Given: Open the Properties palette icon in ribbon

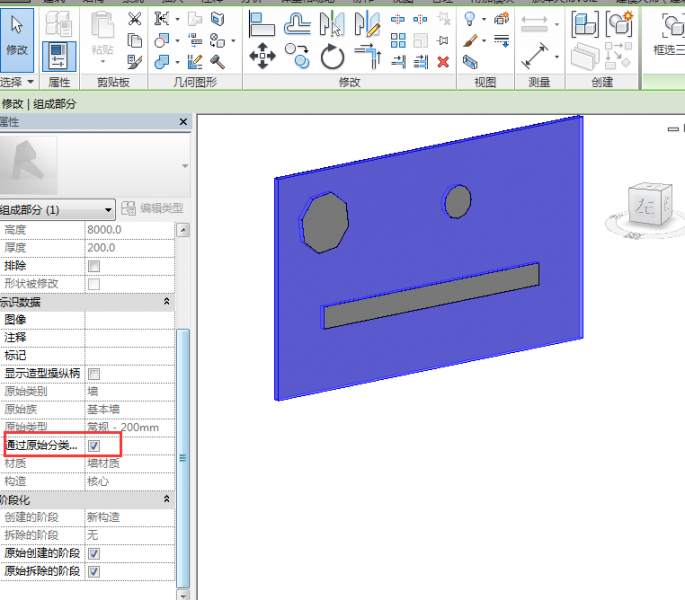Looking at the screenshot, I should tap(60, 55).
